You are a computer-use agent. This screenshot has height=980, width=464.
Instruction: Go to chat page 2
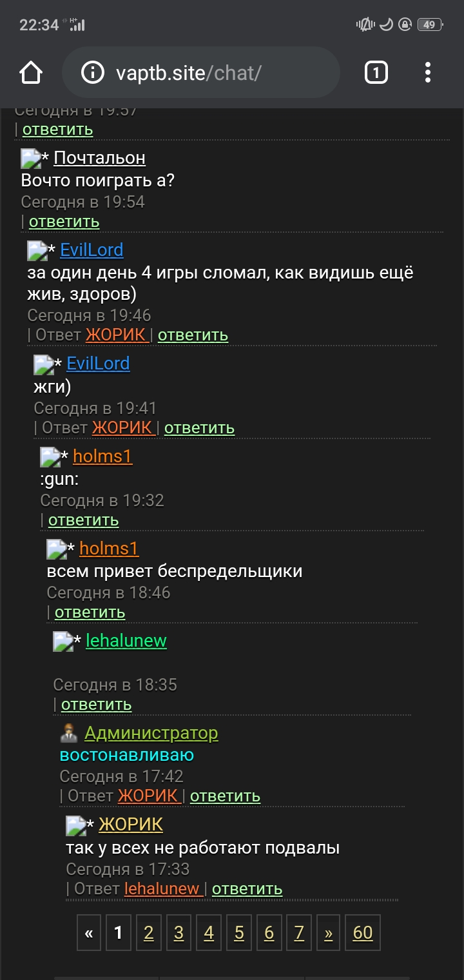(149, 932)
